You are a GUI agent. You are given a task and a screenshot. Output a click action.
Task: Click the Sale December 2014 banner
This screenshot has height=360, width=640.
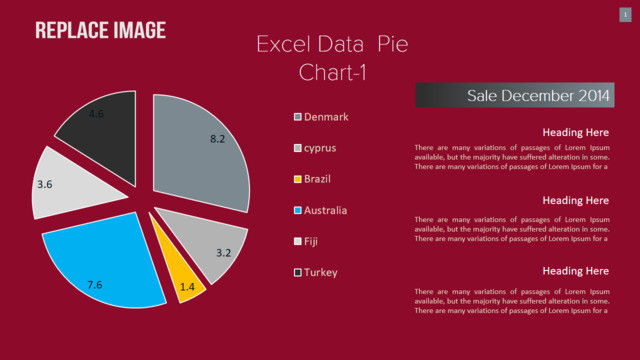coord(515,95)
